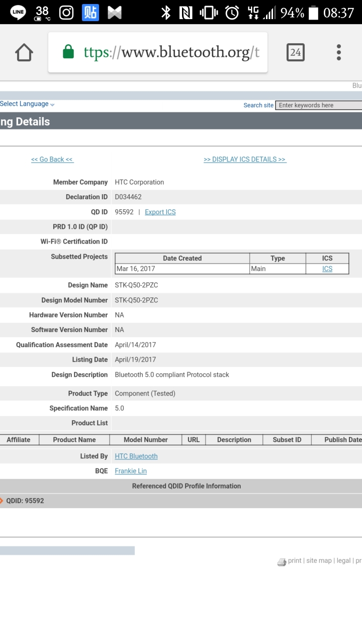
Task: Click the URL column header
Action: (194, 440)
